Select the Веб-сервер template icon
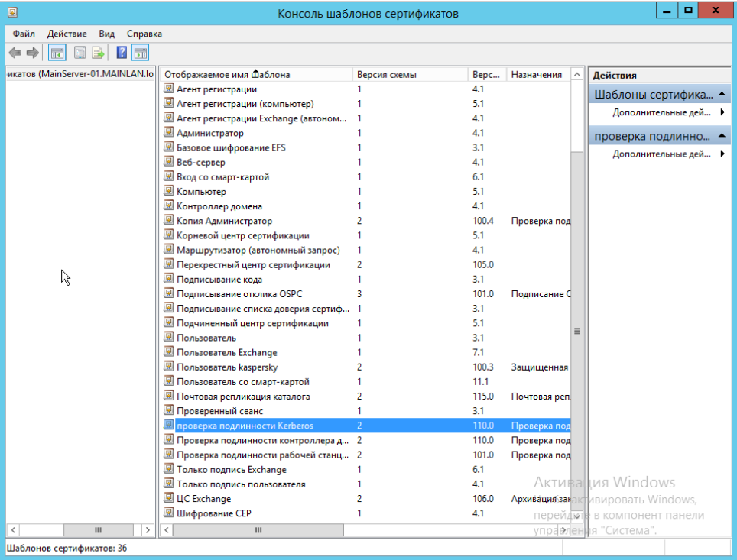This screenshot has width=737, height=560. (x=170, y=162)
